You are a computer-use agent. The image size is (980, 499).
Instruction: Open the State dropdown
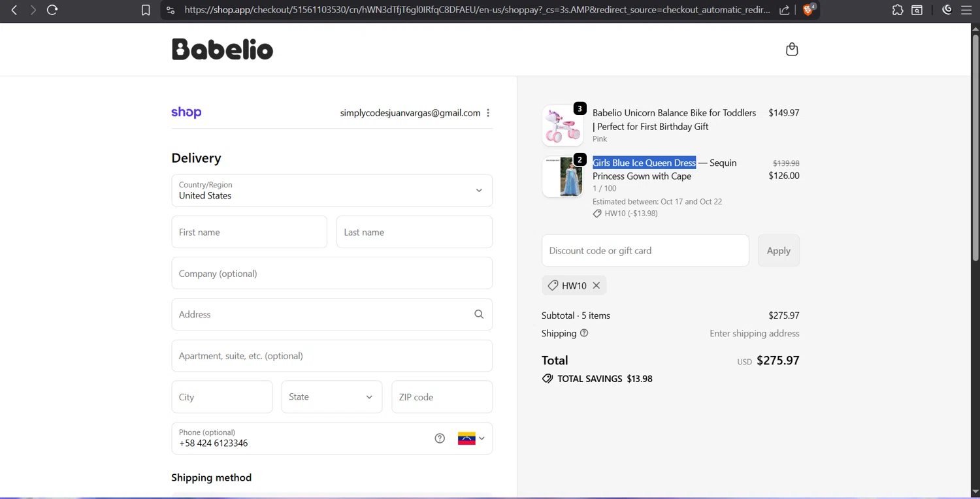tap(332, 397)
